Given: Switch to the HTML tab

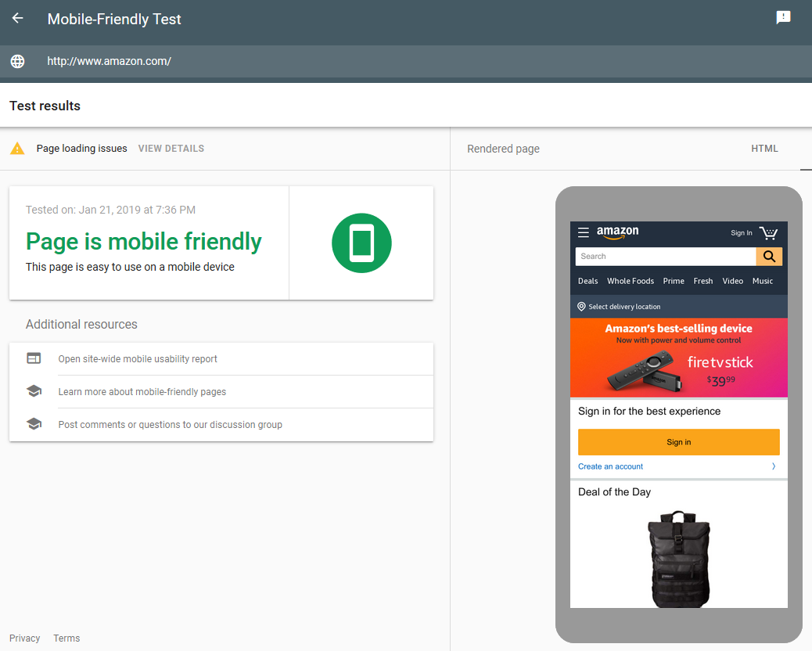Looking at the screenshot, I should [764, 149].
